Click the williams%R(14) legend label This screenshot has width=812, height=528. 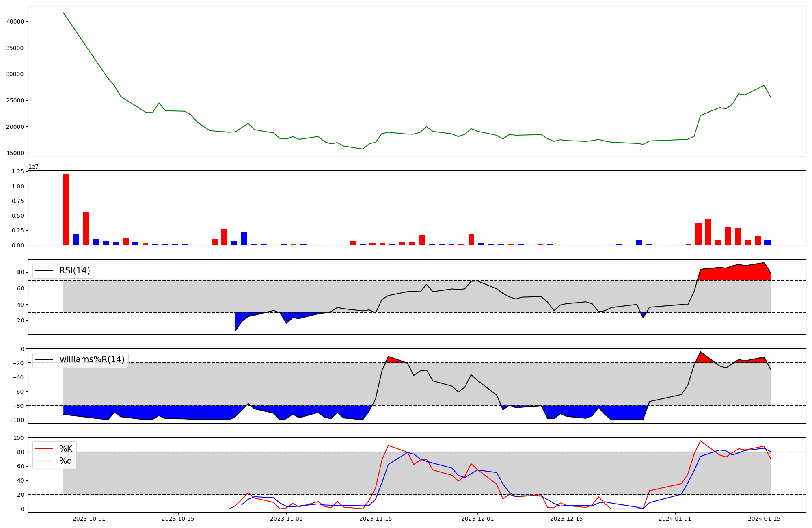[92, 359]
